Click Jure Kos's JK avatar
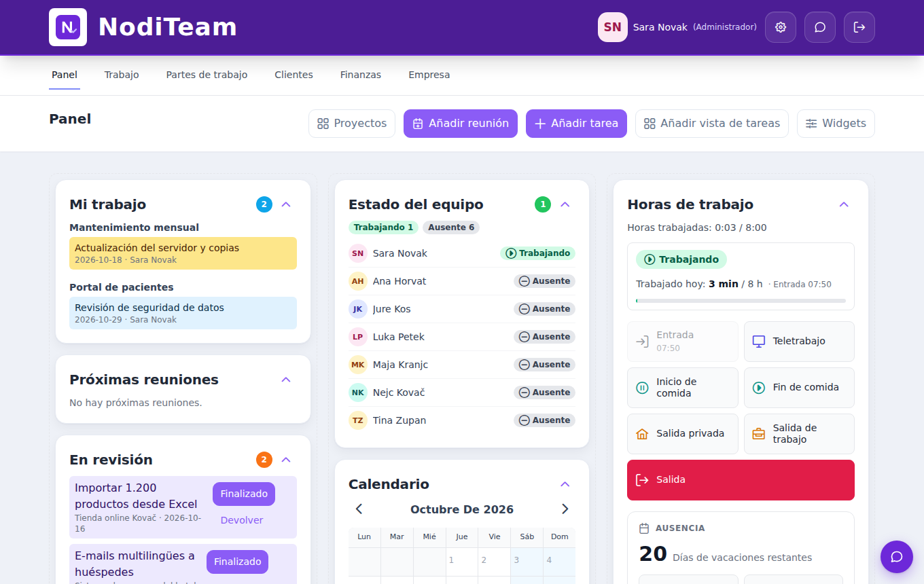Viewport: 924px width, 584px height. tap(358, 309)
